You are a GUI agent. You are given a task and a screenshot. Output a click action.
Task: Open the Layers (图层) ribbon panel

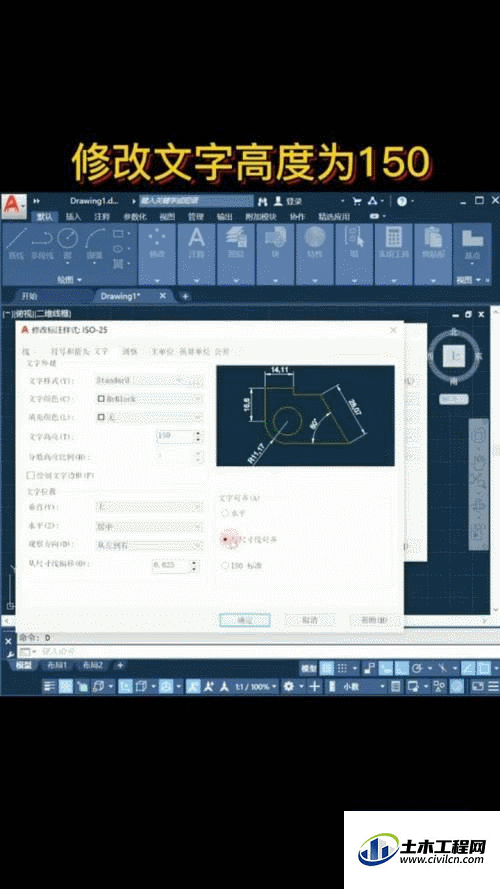point(235,254)
